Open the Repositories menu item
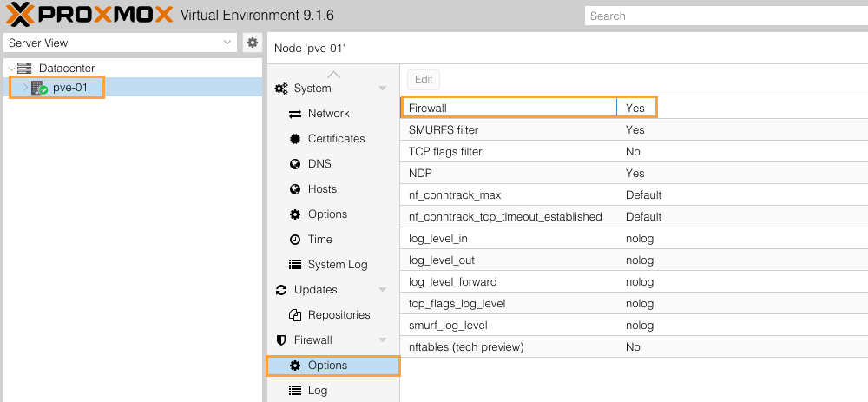Viewport: 868px width, 402px height. (x=332, y=315)
